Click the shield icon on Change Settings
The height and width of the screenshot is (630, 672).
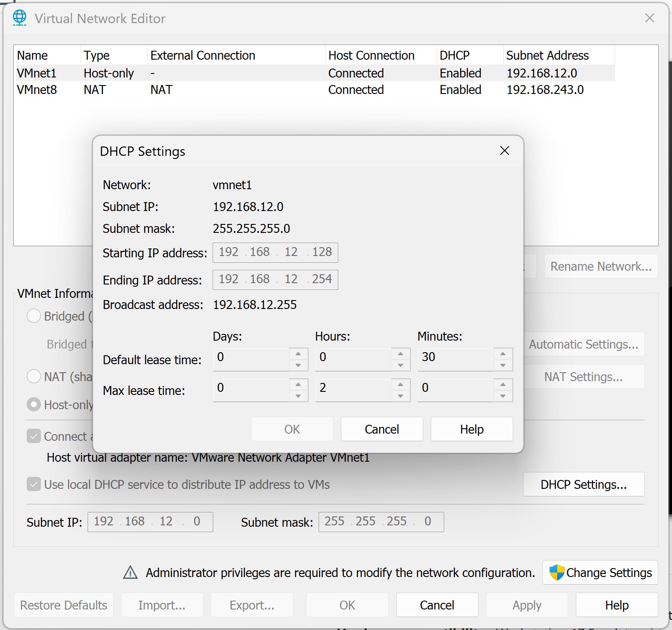tap(556, 573)
